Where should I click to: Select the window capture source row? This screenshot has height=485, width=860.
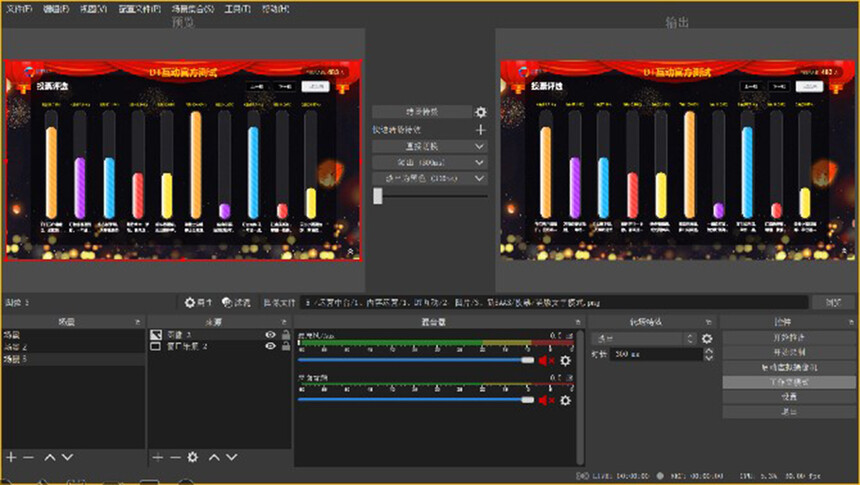tap(219, 347)
